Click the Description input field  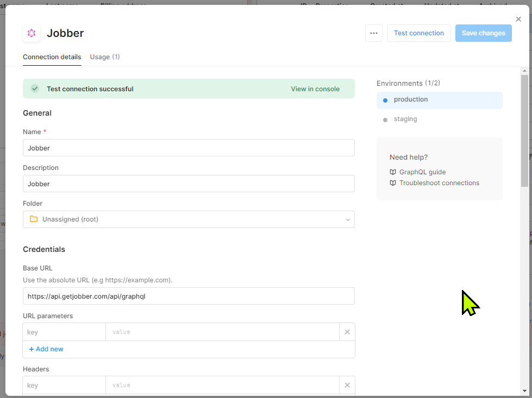189,184
